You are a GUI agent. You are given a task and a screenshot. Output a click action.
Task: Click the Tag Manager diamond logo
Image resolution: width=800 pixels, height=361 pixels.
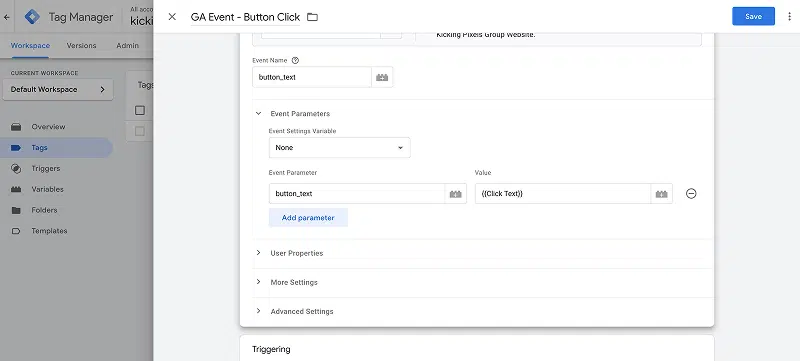pos(32,17)
